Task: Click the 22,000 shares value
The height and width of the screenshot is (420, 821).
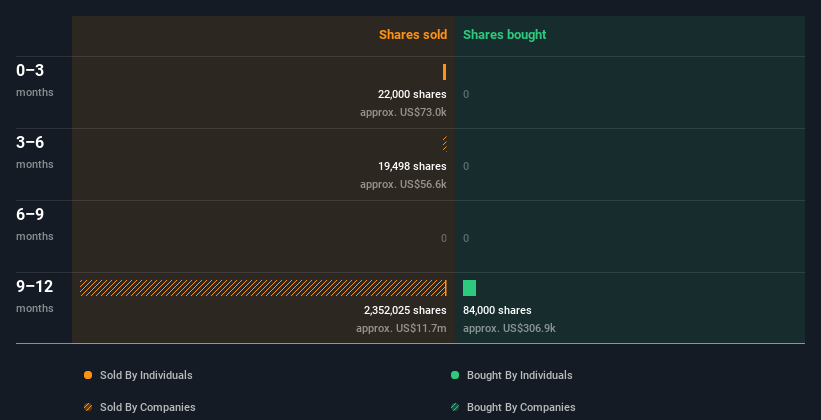Action: (x=412, y=94)
